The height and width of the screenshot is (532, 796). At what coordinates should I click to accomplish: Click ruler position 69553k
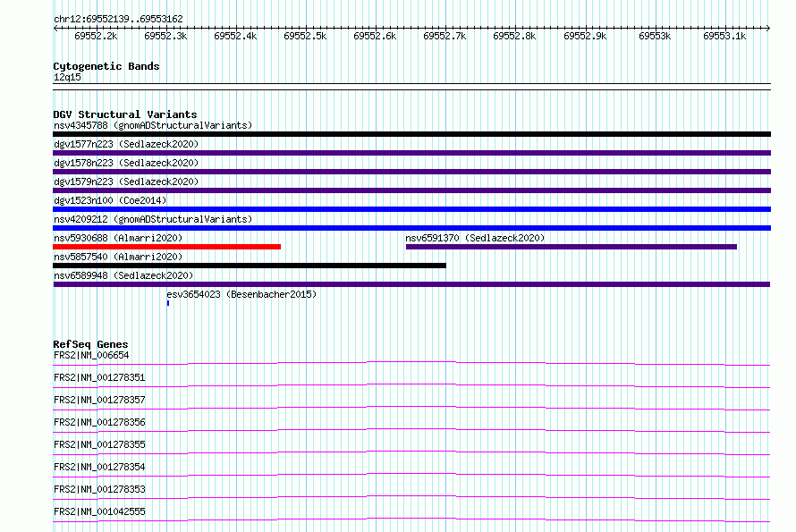pos(655,36)
